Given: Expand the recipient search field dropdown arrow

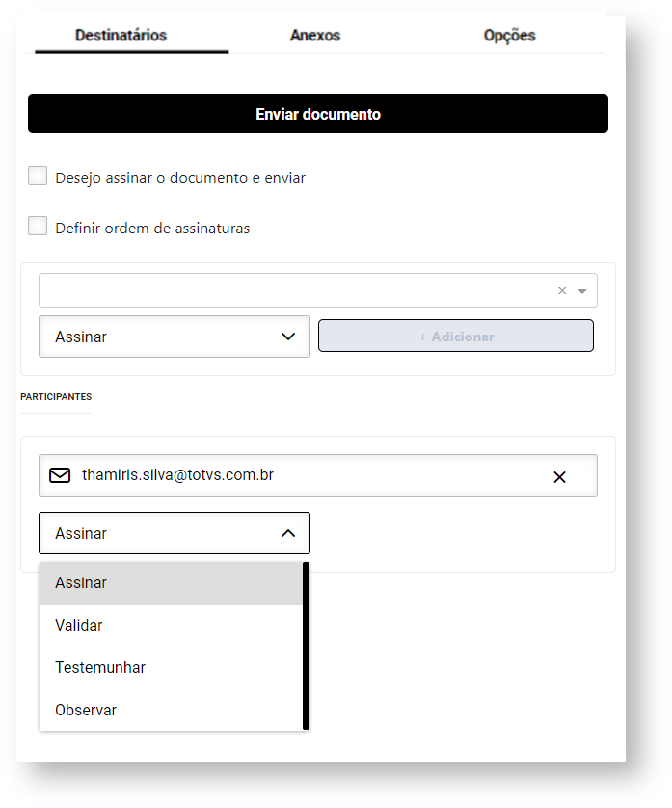Looking at the screenshot, I should pyautogui.click(x=582, y=290).
